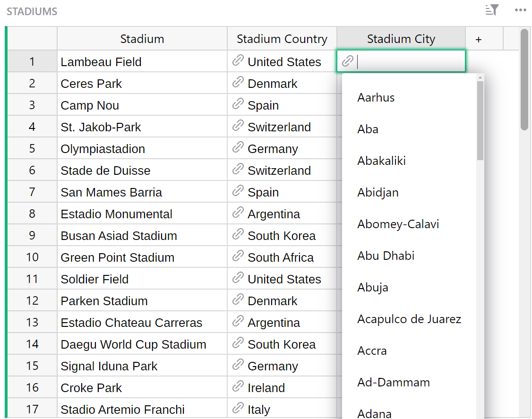Screen dimensions: 532x419
Task: Open the ellipsis options menu
Action: tap(520, 10)
